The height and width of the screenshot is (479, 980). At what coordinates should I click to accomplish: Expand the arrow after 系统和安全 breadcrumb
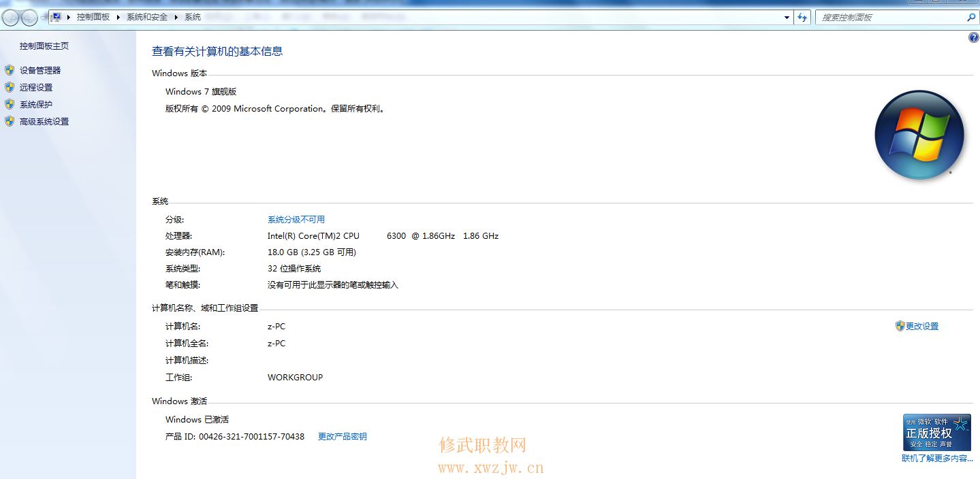176,17
